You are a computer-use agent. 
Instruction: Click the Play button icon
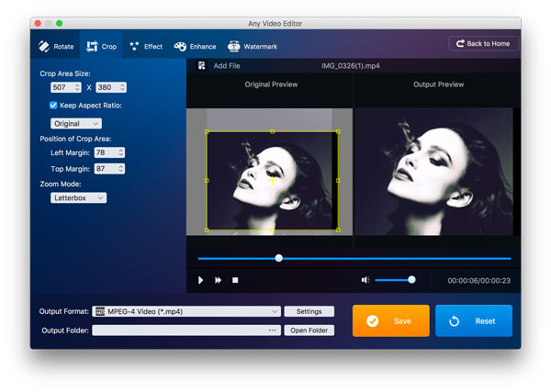point(200,280)
